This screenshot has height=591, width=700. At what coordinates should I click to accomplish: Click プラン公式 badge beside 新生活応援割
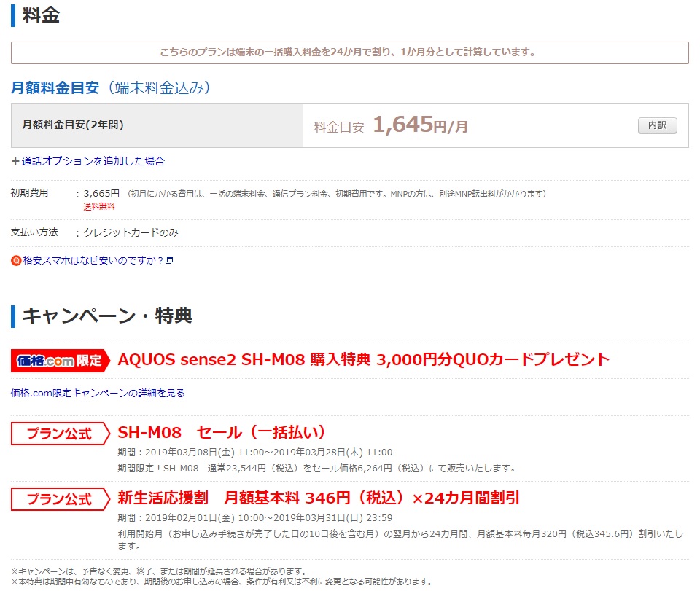(x=61, y=498)
